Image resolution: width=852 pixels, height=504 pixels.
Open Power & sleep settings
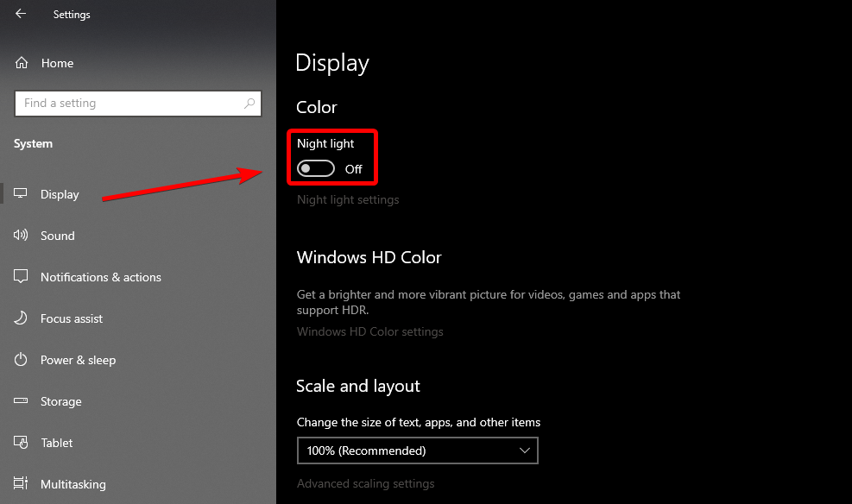tap(79, 360)
